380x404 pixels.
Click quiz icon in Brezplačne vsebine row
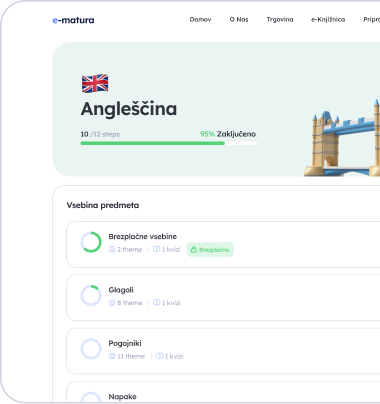156,249
